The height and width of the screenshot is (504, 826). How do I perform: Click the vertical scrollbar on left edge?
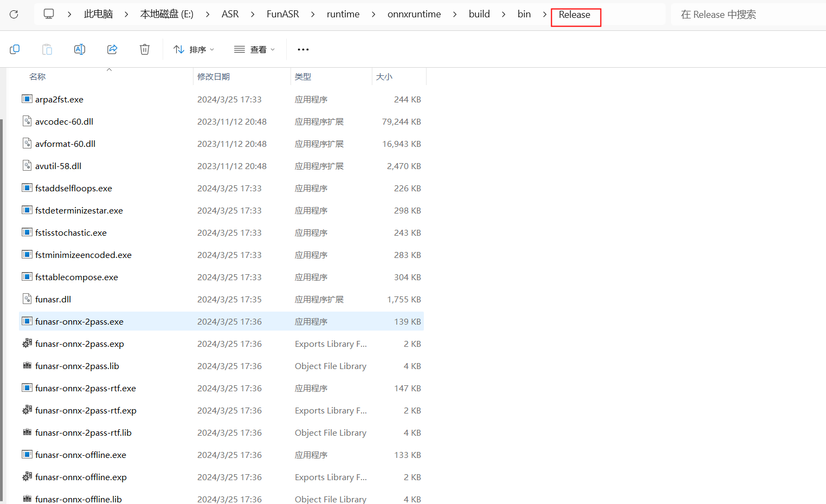click(2, 309)
